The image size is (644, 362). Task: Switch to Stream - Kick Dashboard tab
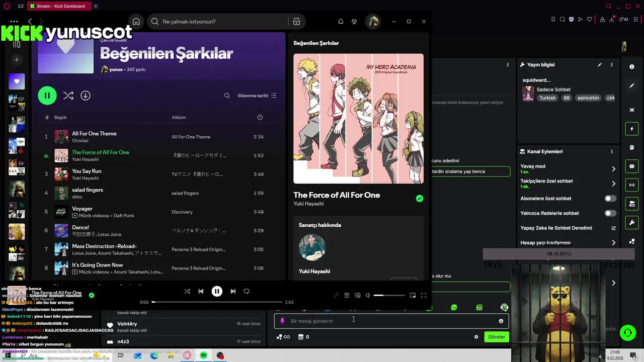(58, 6)
